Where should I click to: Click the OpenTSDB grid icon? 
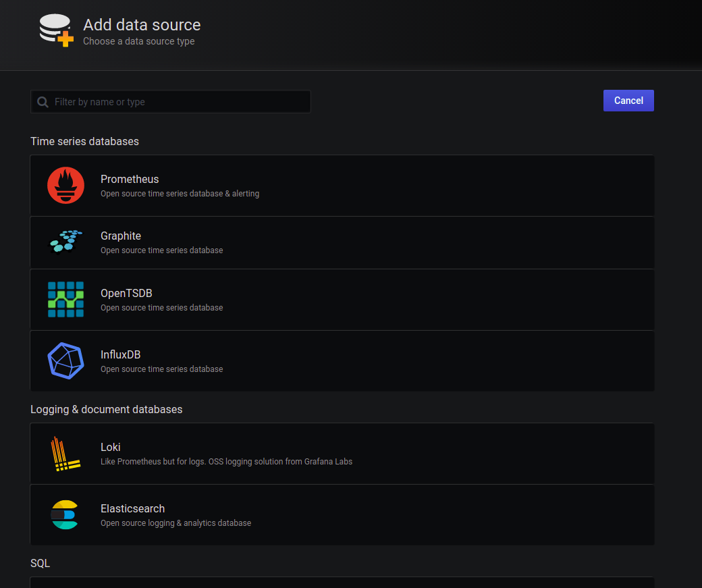tap(66, 299)
